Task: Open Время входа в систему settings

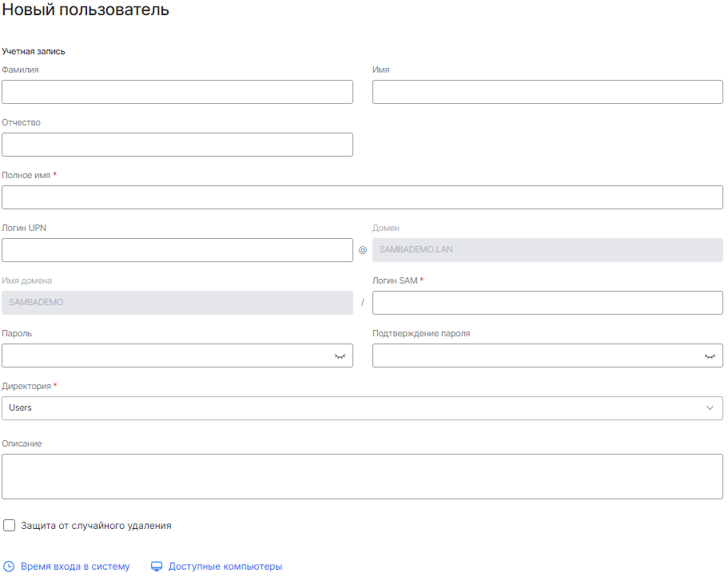Action: coord(76,566)
